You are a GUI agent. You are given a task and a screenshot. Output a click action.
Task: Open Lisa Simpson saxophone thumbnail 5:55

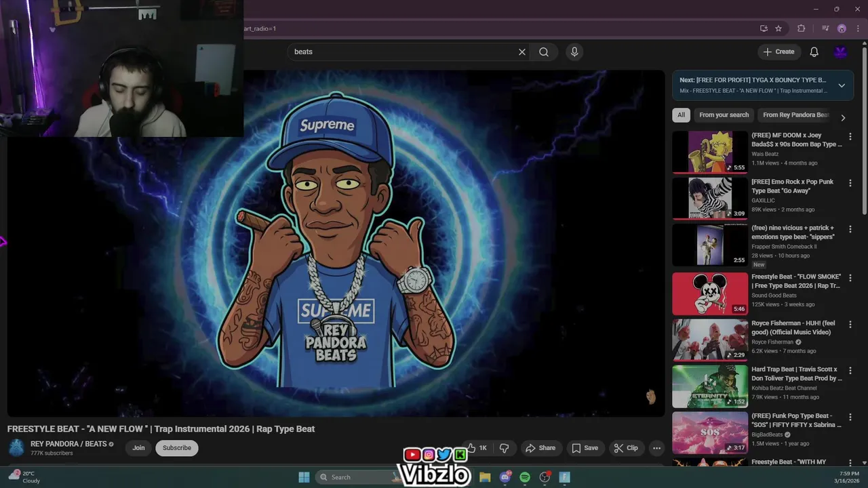[x=710, y=152]
